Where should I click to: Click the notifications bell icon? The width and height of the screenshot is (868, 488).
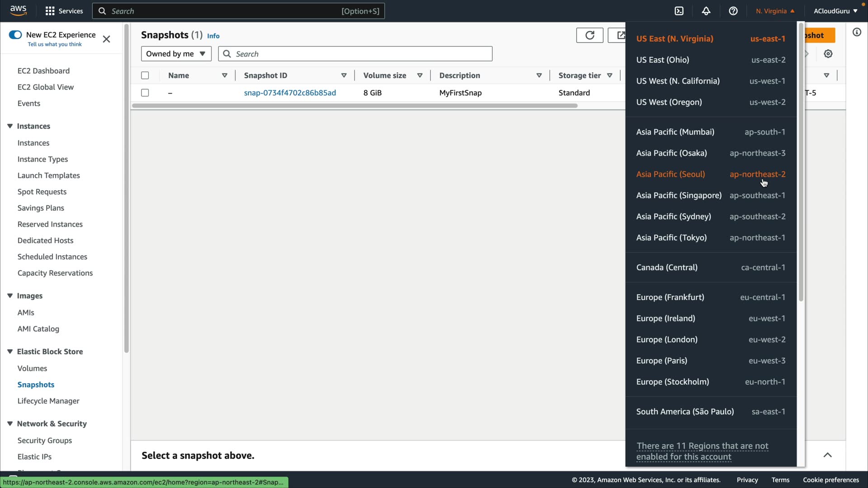tap(706, 11)
